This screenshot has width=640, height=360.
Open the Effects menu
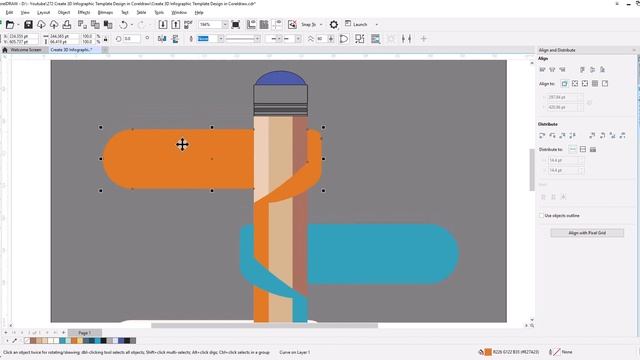[84, 13]
